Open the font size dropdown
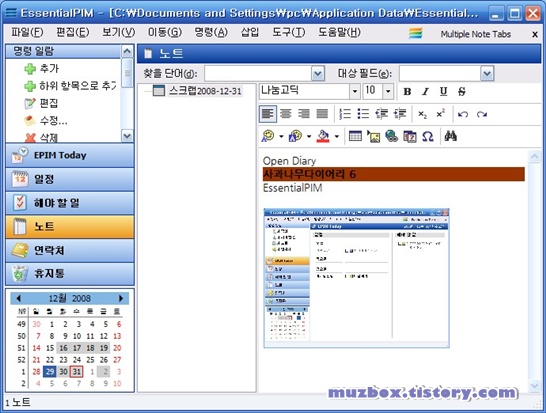Screen dimensions: 546x413 click(388, 92)
